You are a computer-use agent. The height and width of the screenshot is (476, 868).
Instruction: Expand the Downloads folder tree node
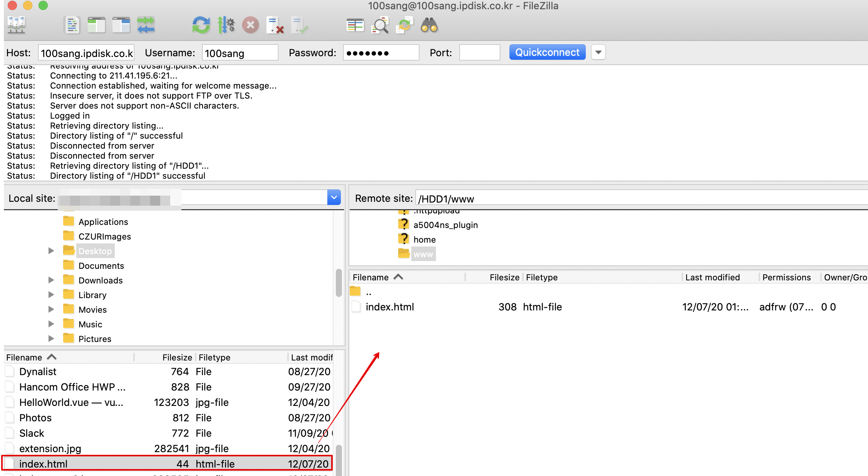click(x=51, y=280)
